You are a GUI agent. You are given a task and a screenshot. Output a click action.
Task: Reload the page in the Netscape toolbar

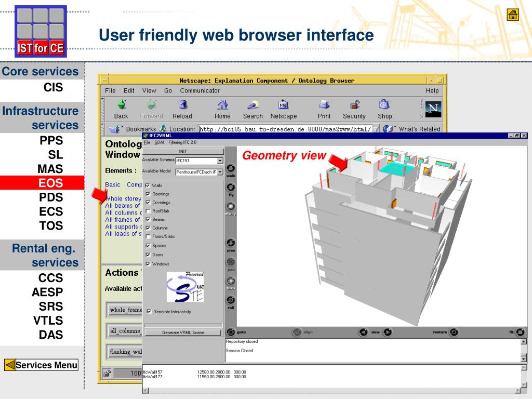182,104
